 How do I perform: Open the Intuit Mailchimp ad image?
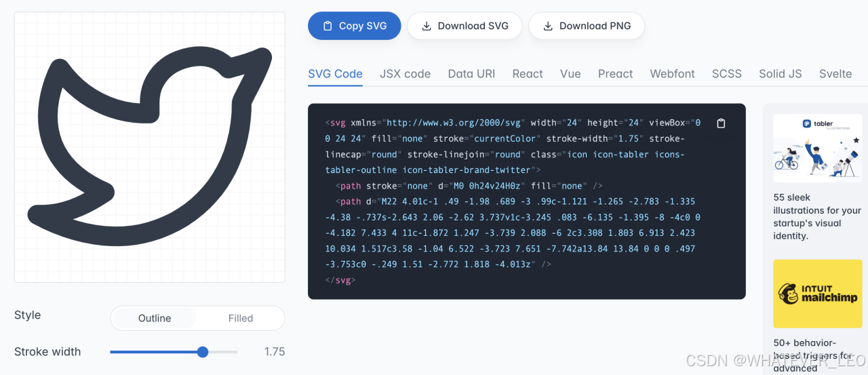818,294
